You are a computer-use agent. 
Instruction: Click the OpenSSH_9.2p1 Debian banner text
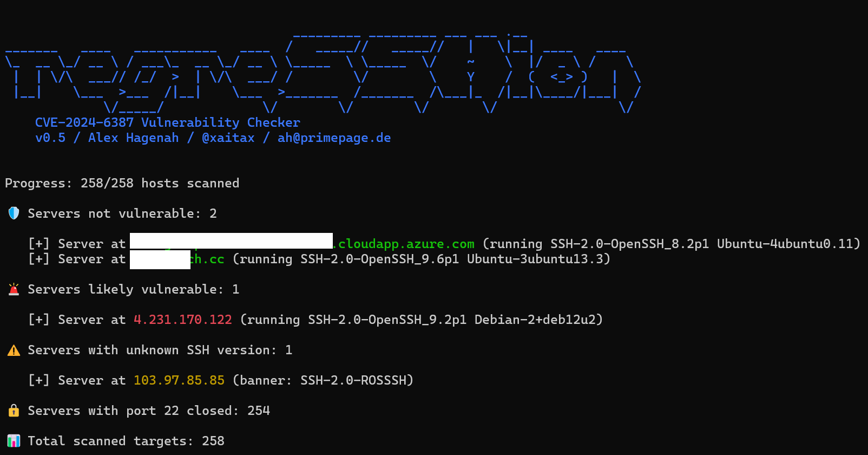452,320
